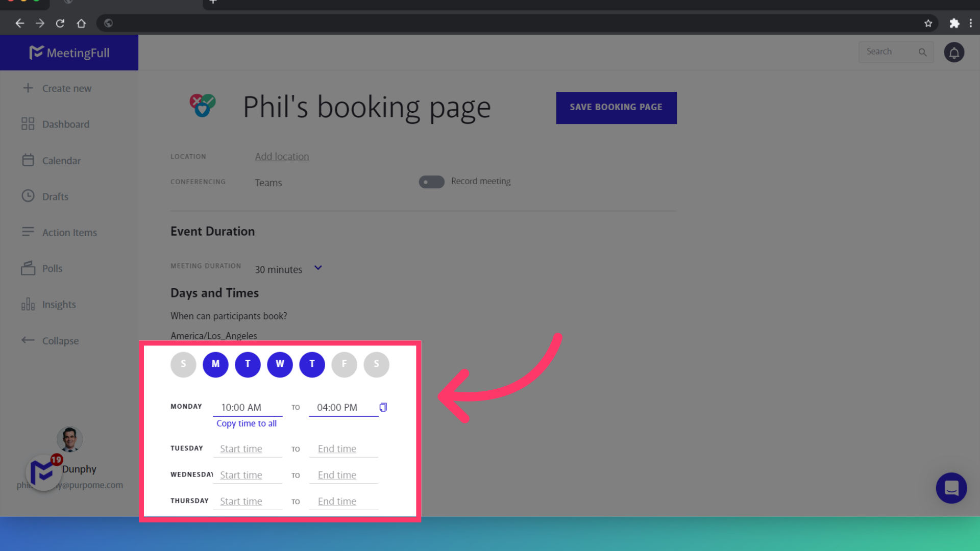Click the Notifications bell icon

[x=954, y=53]
